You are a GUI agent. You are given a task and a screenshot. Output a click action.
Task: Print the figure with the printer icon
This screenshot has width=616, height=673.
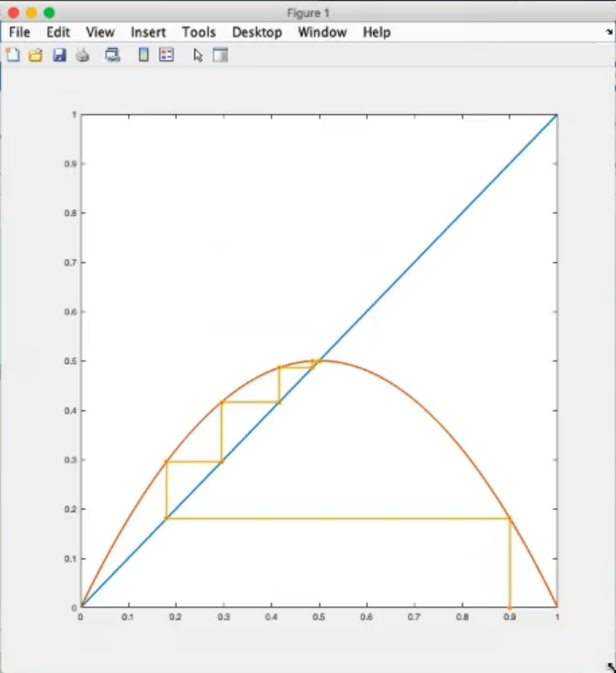82,56
